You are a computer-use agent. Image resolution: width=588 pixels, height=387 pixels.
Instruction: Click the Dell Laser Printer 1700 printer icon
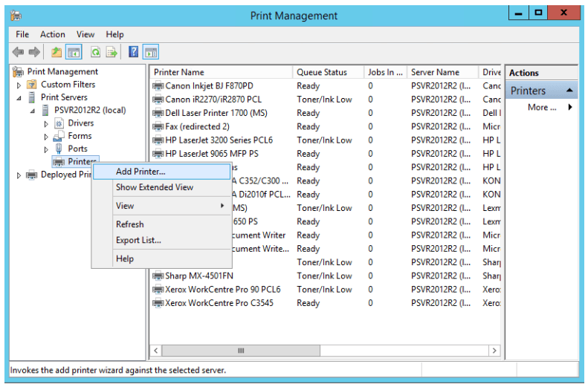coord(158,113)
